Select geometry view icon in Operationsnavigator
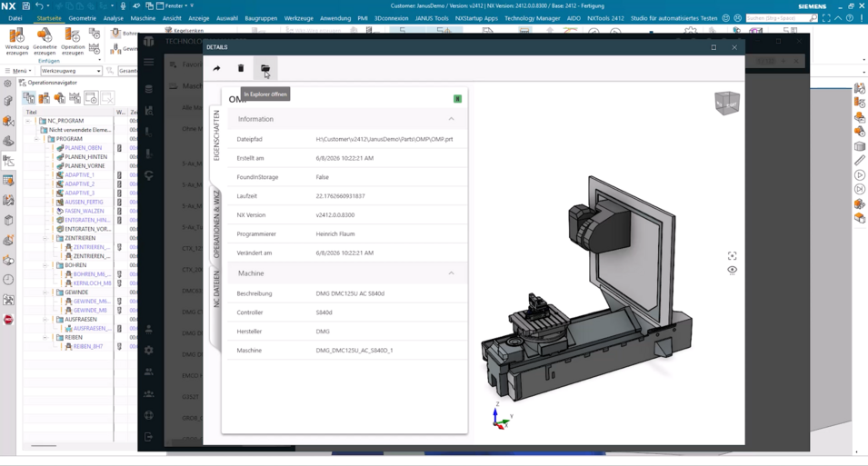 point(60,98)
